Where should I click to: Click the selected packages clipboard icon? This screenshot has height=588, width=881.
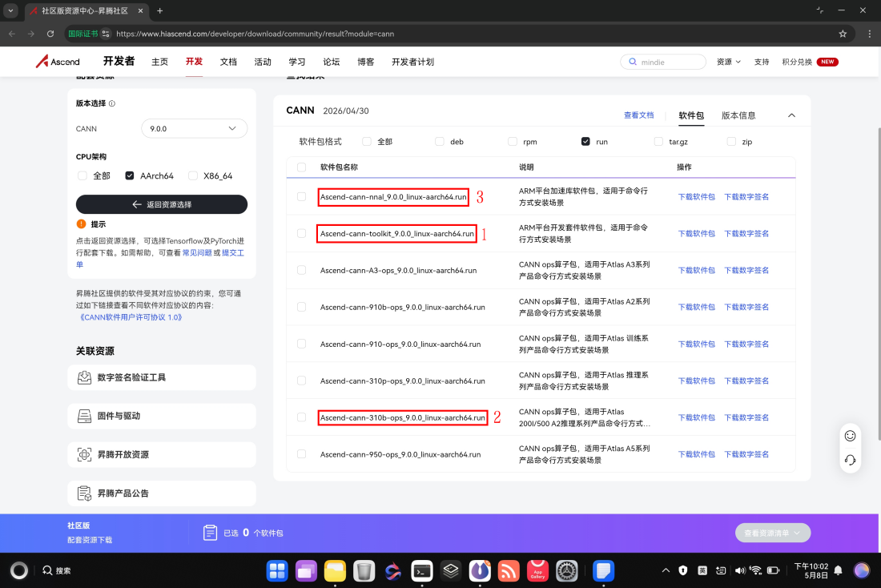click(x=210, y=533)
